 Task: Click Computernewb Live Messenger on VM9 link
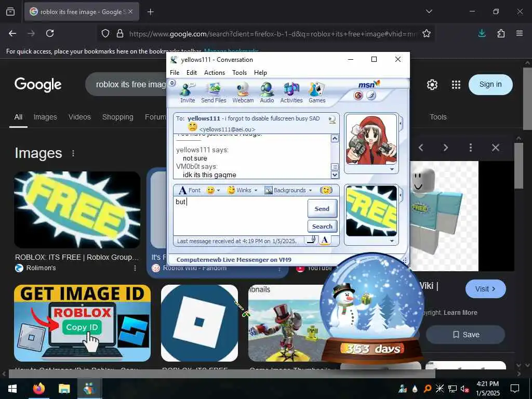234,260
